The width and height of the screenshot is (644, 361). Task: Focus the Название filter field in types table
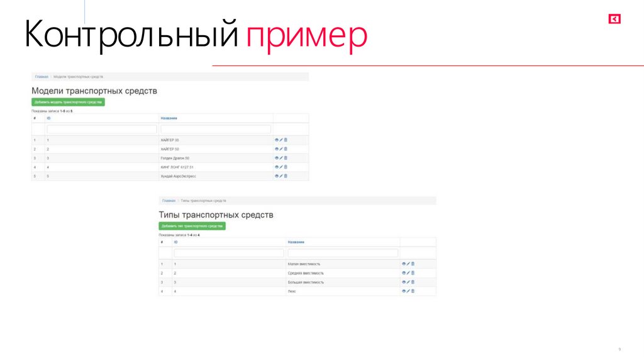coord(343,253)
